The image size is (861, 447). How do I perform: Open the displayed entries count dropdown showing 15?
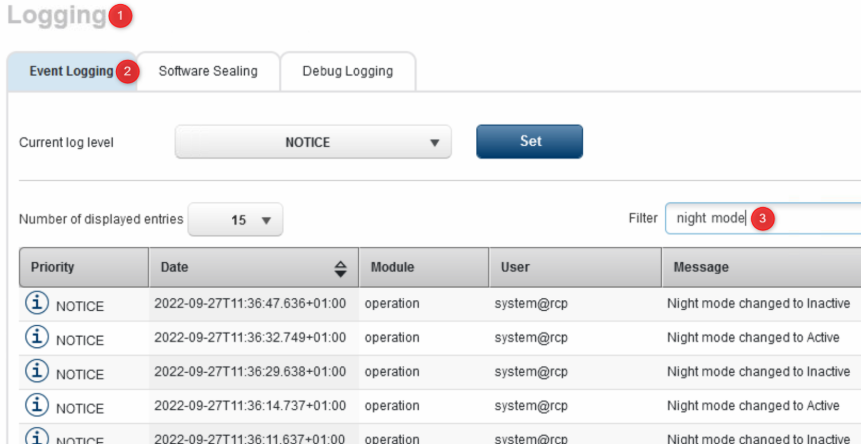[x=235, y=220]
